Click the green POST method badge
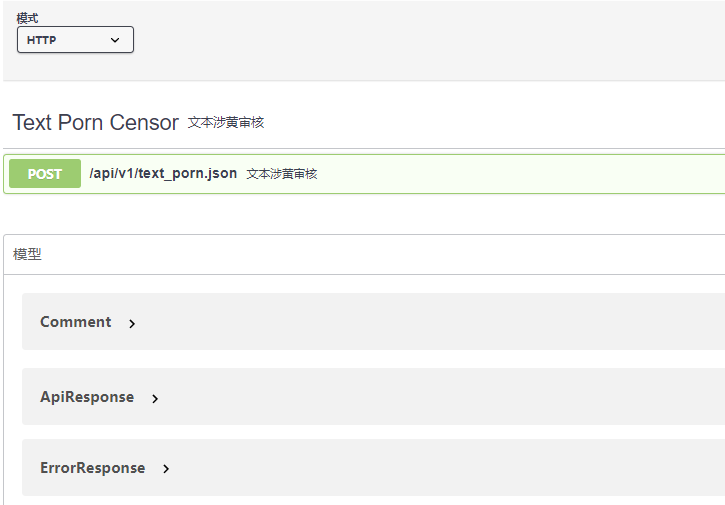 pyautogui.click(x=45, y=173)
